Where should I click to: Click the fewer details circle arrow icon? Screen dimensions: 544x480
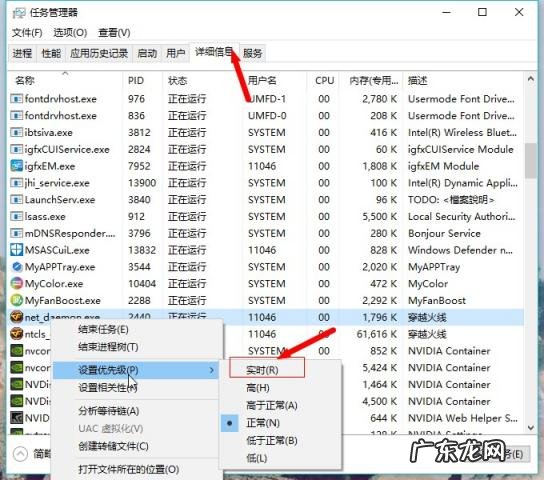(20, 454)
